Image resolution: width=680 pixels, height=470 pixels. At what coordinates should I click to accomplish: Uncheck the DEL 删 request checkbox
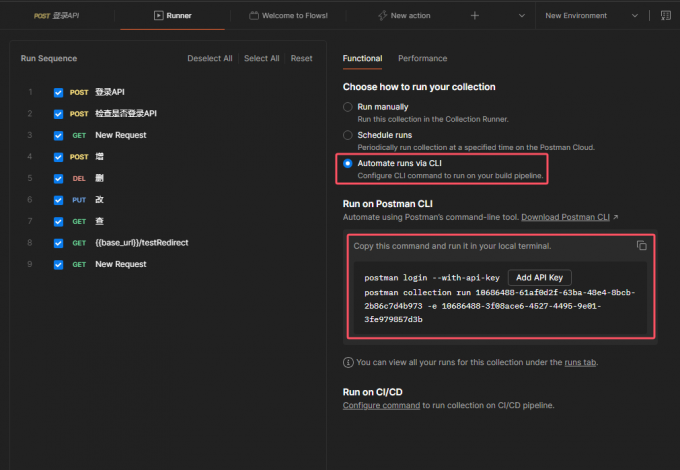pyautogui.click(x=59, y=179)
